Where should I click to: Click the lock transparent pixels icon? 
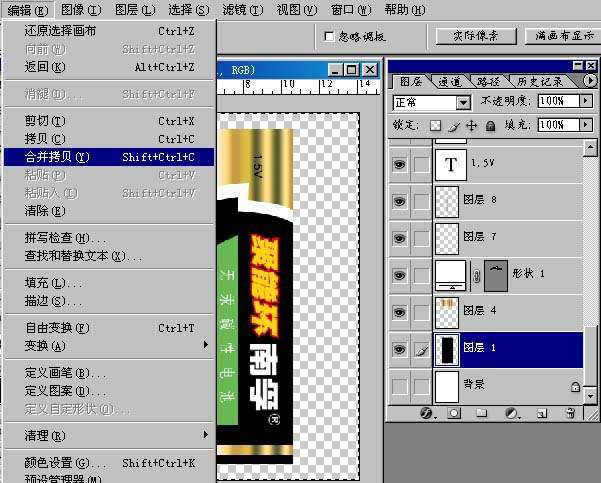[x=435, y=126]
